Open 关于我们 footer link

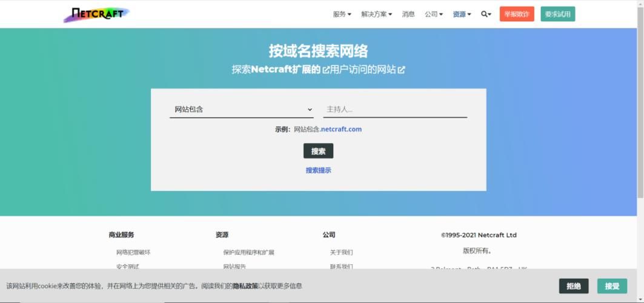[341, 252]
